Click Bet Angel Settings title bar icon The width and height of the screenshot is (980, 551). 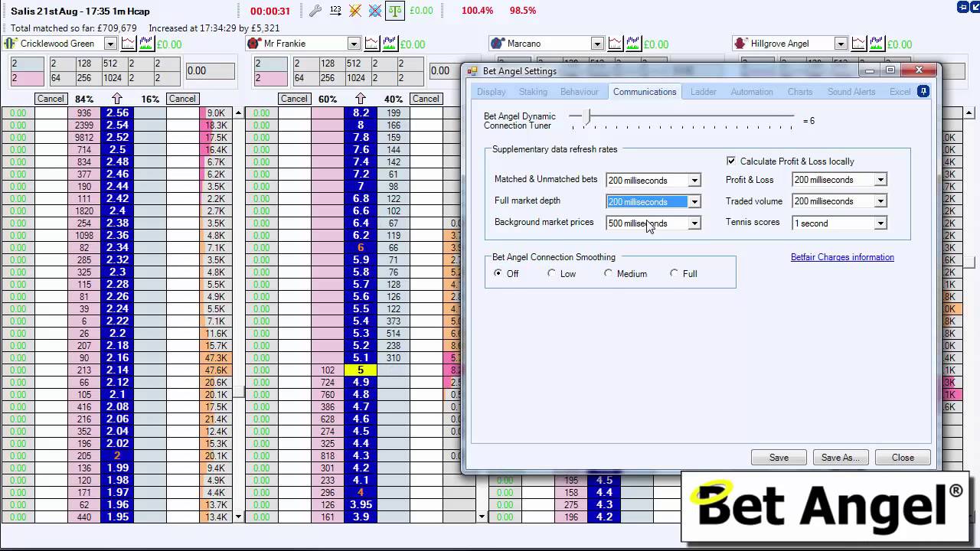tap(472, 71)
